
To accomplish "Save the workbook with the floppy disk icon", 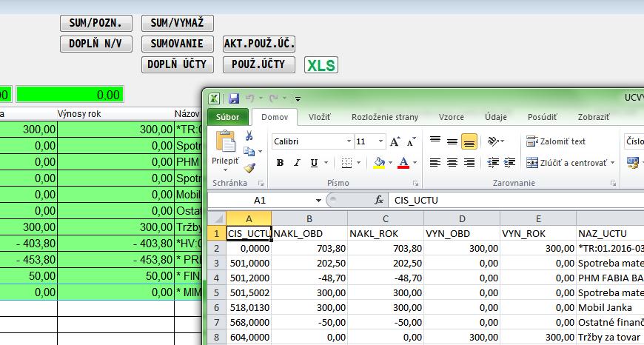I will click(234, 98).
